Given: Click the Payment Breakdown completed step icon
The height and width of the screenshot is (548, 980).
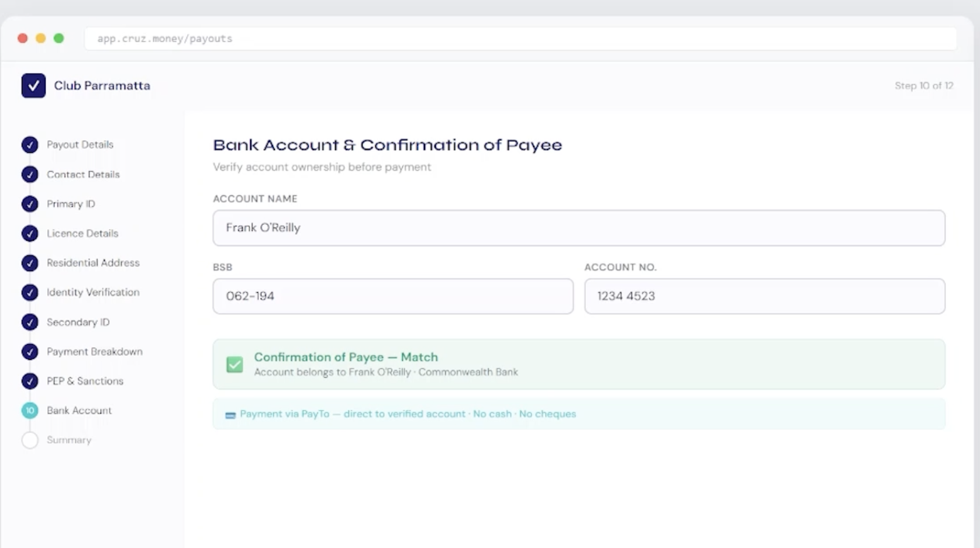Looking at the screenshot, I should (30, 351).
